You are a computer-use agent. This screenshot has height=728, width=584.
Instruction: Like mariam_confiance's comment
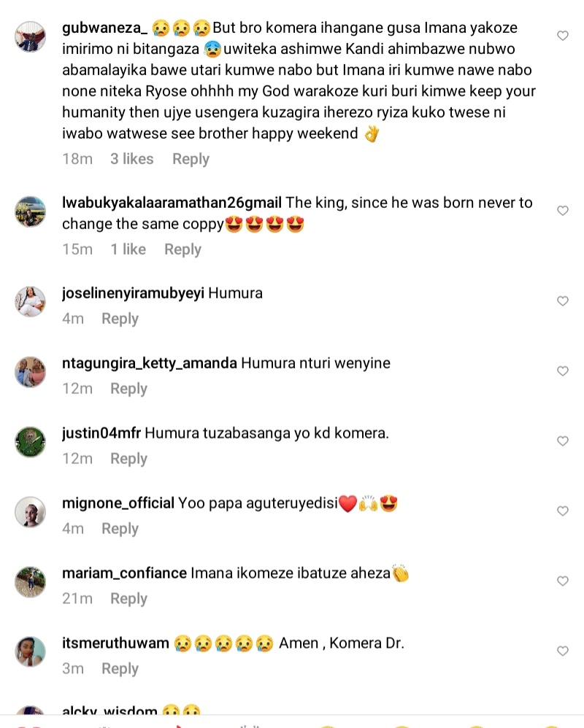pos(563,581)
